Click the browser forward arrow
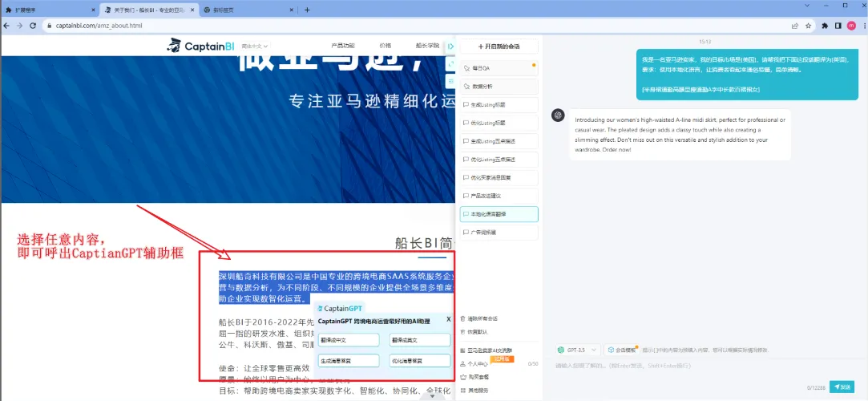 (x=19, y=26)
